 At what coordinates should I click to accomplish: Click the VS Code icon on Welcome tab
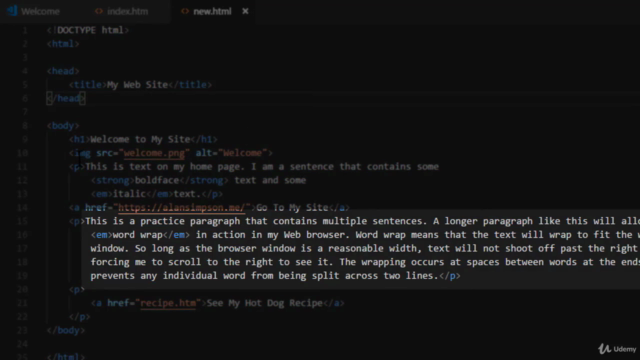(12, 11)
